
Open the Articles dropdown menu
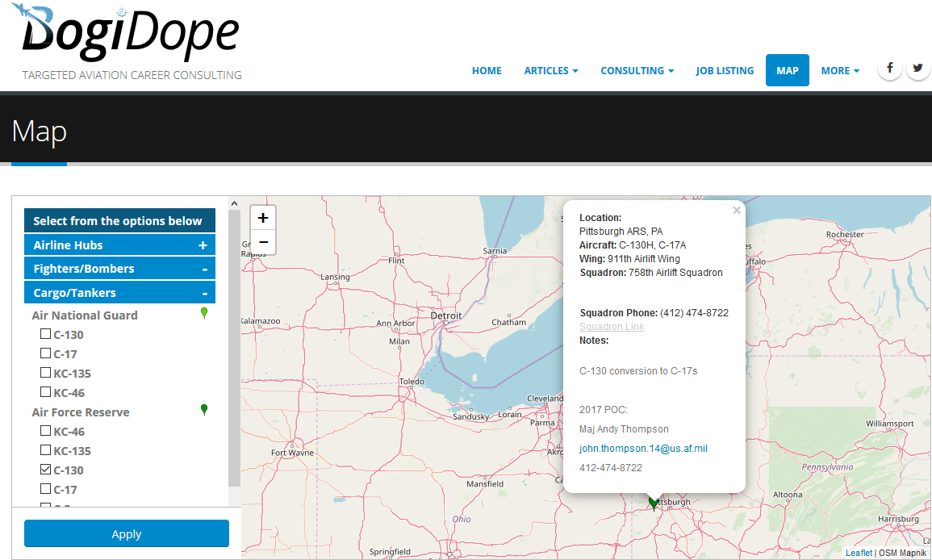[551, 70]
